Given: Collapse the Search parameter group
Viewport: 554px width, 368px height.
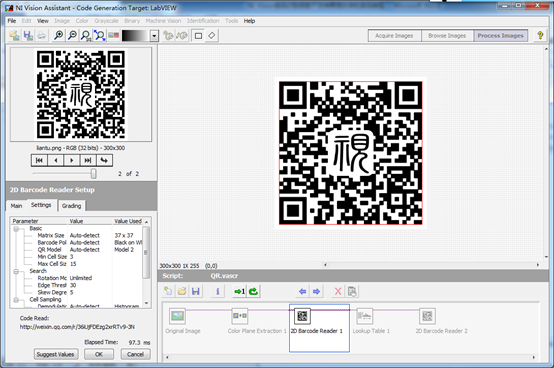Looking at the screenshot, I should point(16,271).
